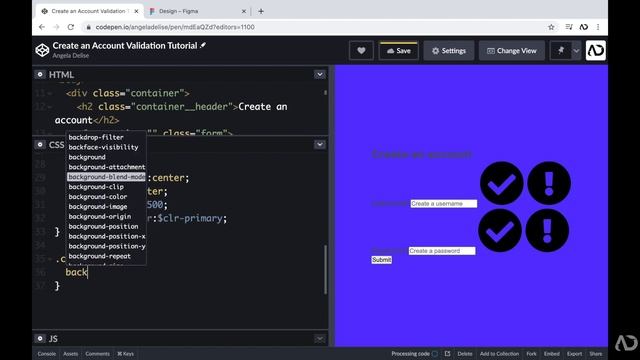Open HTML editor settings gear
Image resolution: width=640 pixels, height=360 pixels.
pyautogui.click(x=40, y=75)
